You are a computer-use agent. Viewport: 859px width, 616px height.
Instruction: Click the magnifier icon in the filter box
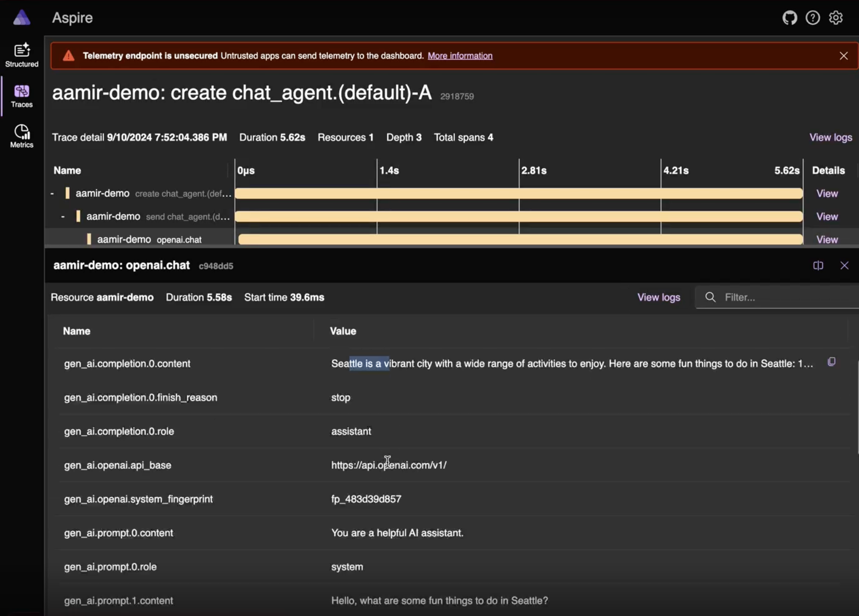point(710,297)
